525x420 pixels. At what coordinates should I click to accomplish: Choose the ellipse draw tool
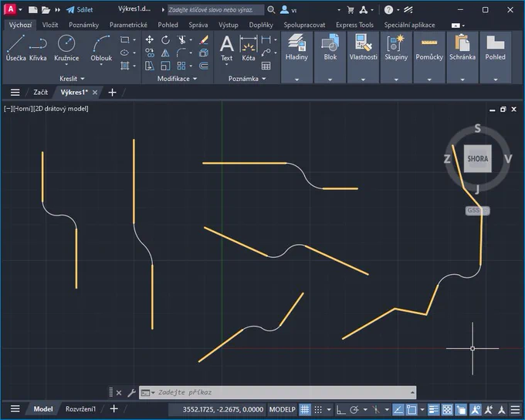point(124,52)
